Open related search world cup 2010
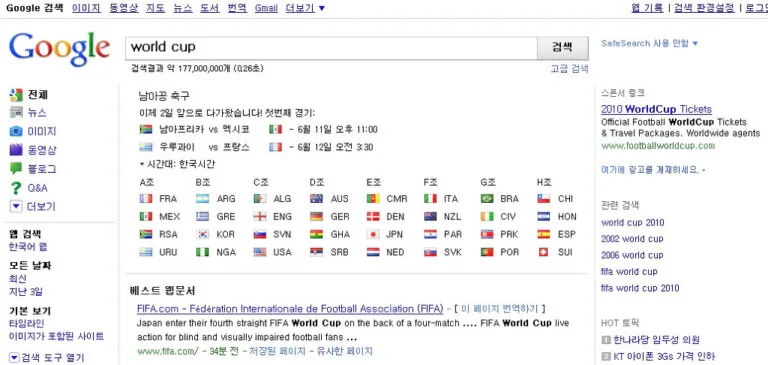Viewport: 768px width, 365px height. [633, 222]
